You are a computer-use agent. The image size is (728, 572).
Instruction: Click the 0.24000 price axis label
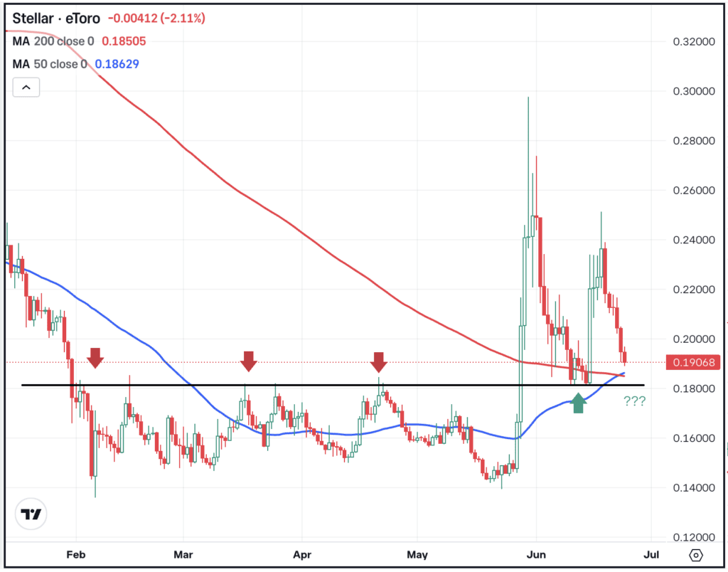pos(694,240)
